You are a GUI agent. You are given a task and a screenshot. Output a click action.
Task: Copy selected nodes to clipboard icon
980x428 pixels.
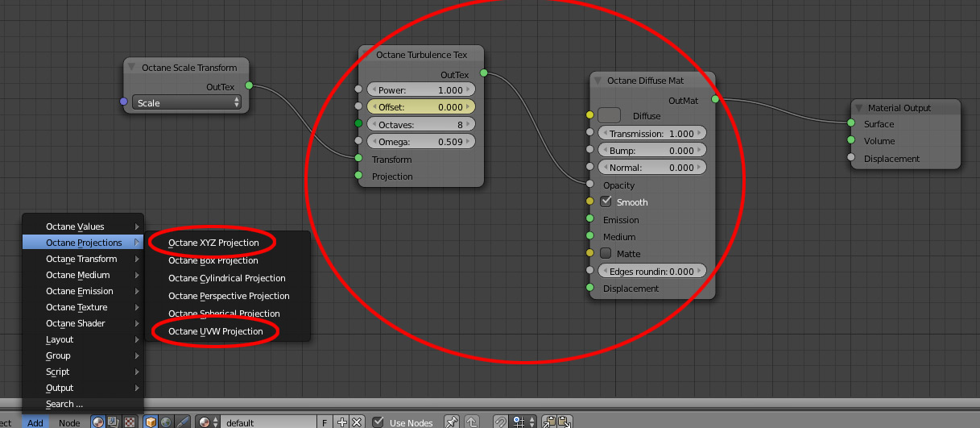pos(549,422)
